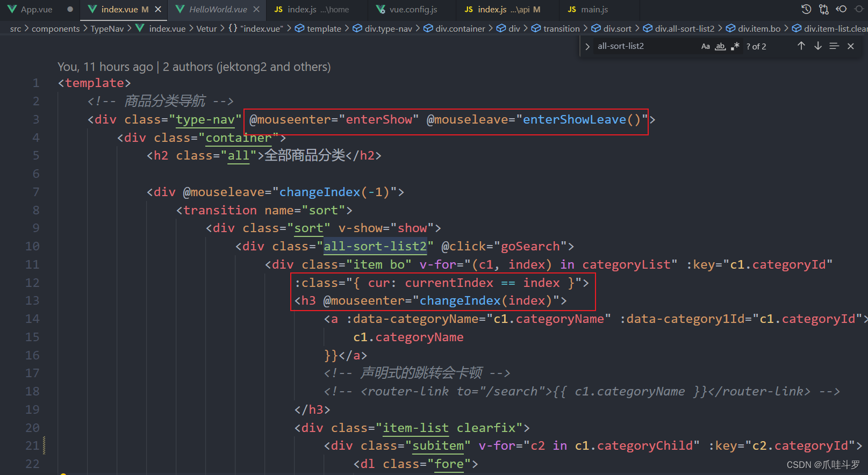The height and width of the screenshot is (475, 868).
Task: Close the index.vue tab
Action: point(158,9)
